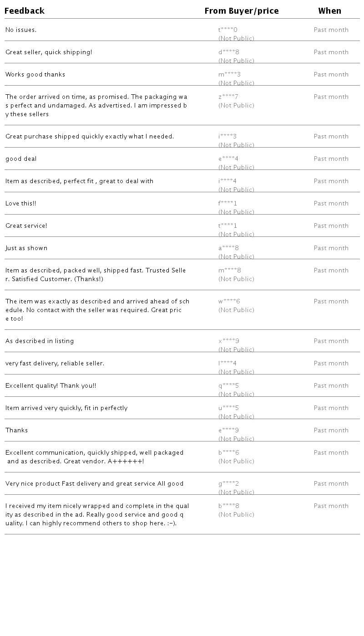Click buyer z****7
364x636 pixels.
pyautogui.click(x=228, y=97)
